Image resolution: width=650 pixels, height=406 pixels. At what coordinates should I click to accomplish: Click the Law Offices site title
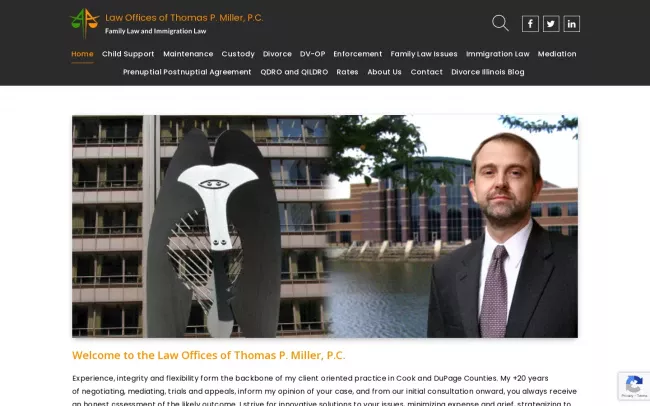tap(184, 18)
